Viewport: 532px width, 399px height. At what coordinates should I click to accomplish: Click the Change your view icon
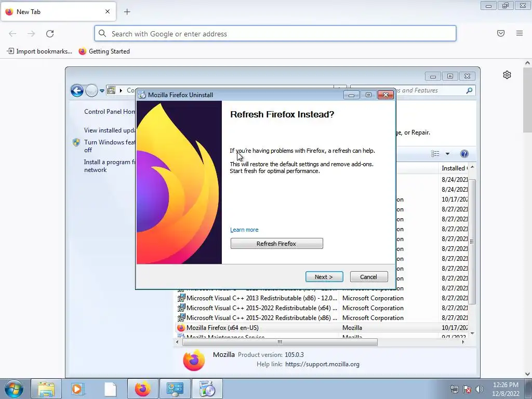point(435,154)
